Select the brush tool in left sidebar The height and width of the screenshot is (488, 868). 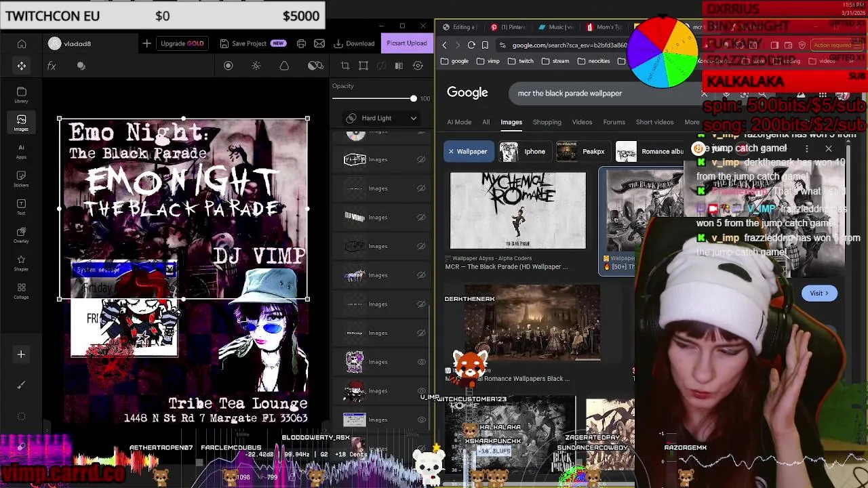tap(21, 385)
